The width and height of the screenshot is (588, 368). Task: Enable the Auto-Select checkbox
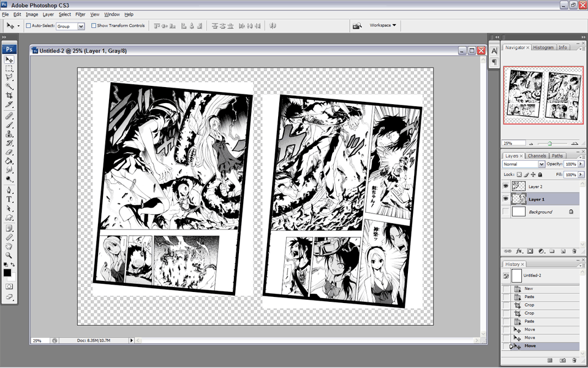(x=28, y=26)
